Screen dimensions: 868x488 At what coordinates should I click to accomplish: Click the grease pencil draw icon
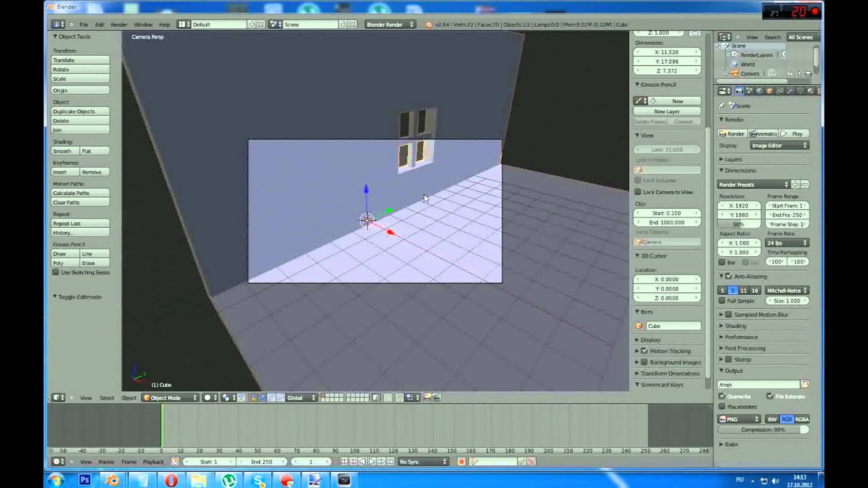[x=639, y=101]
